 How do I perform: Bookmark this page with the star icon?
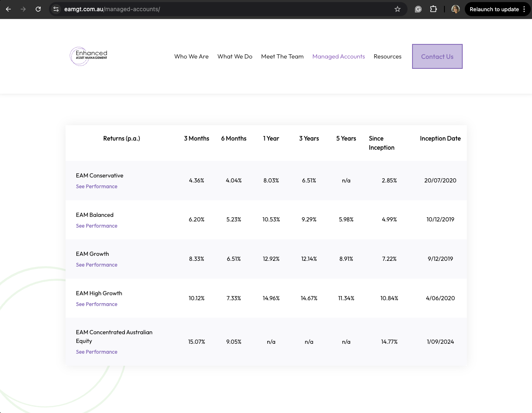tap(398, 9)
